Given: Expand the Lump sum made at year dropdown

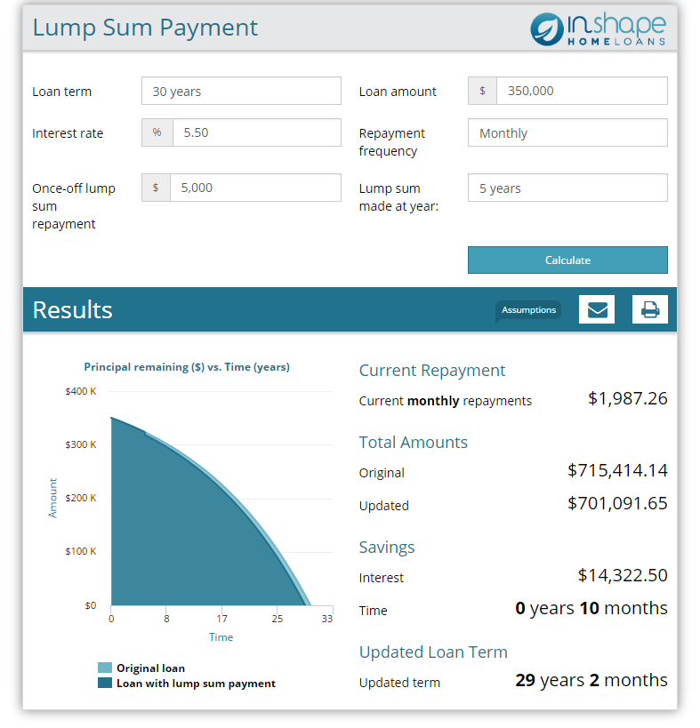Looking at the screenshot, I should click(567, 188).
